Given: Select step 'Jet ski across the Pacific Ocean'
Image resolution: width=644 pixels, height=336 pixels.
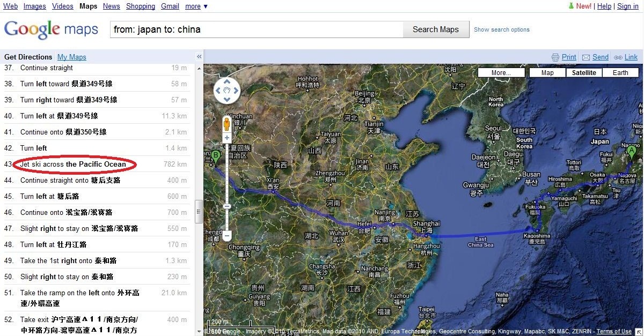Looking at the screenshot, I should pyautogui.click(x=96, y=165).
